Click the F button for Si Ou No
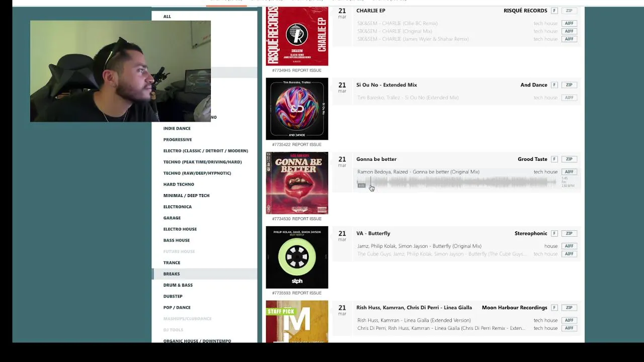Screen dimensions: 644x362 554,85
